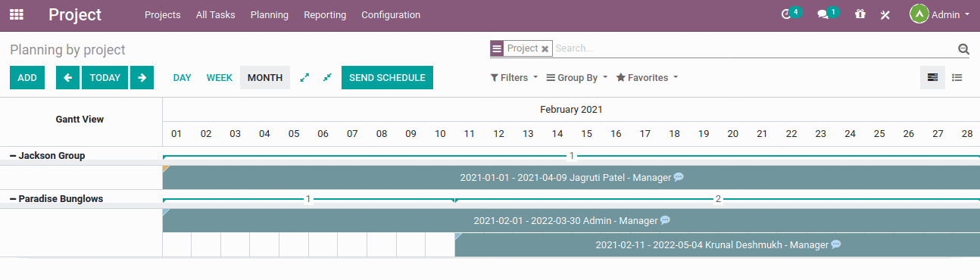This screenshot has height=280, width=980.
Task: Click the Project facet group icon
Action: tap(497, 48)
